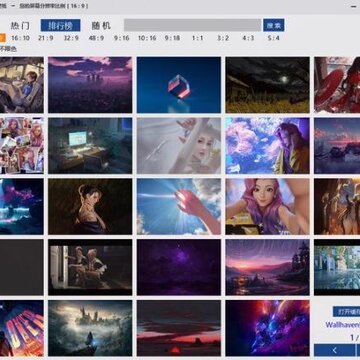Open the hand reaching toward sun wallpaper
This screenshot has width=360, height=360.
[x=179, y=206]
